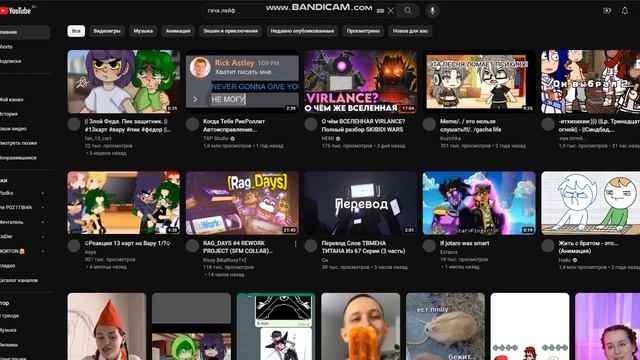Open the 'О чём ВСЕЛЕННАЯ VIRLANCE?' video title
Viewport: 640px width, 360px height.
[x=363, y=125]
